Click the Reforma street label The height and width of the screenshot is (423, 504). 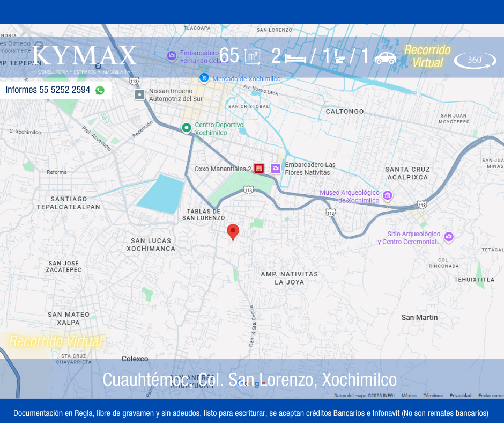(57, 172)
